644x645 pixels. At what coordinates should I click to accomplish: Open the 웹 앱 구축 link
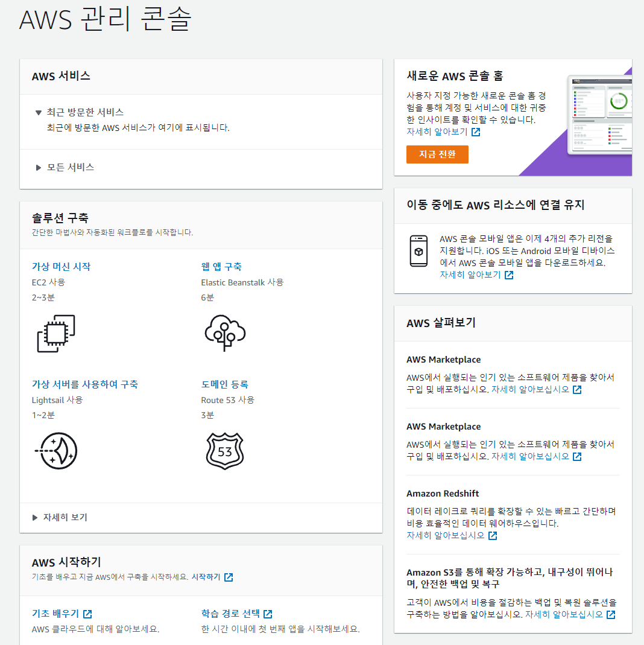(x=221, y=267)
